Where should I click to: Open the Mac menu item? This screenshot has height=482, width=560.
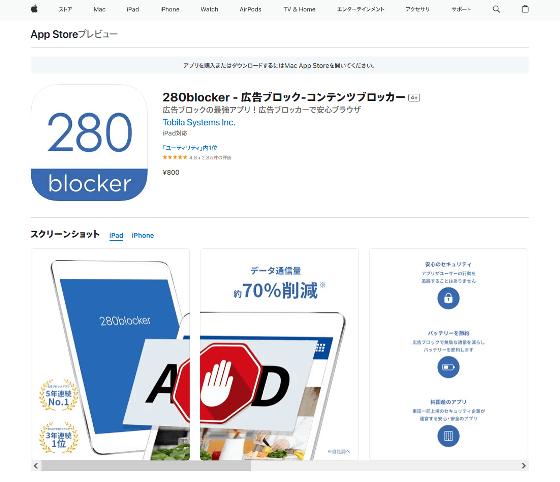pos(99,10)
